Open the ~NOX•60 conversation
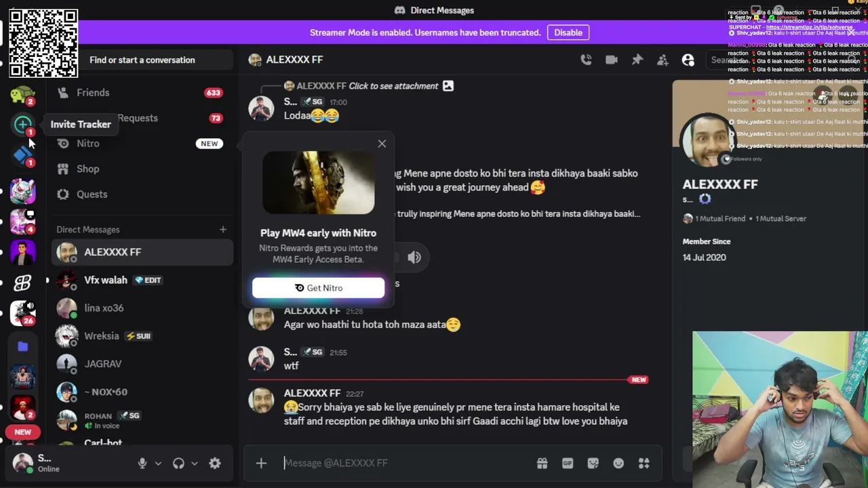This screenshot has width=868, height=488. [142, 392]
